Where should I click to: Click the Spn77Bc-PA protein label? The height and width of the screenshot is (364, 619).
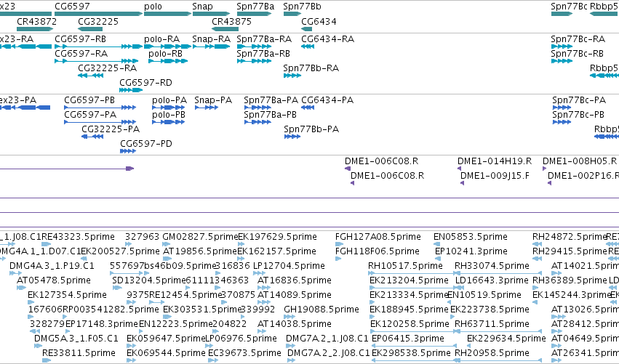click(579, 100)
